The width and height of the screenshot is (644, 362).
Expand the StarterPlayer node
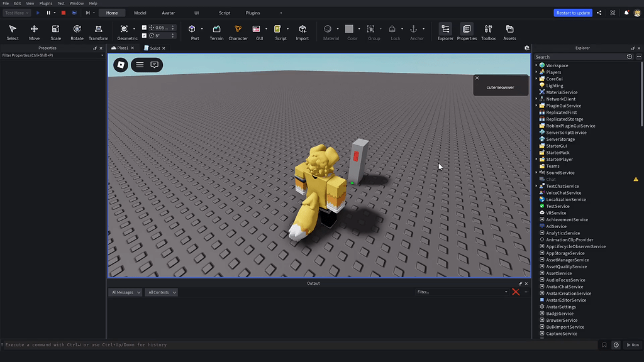click(x=536, y=159)
